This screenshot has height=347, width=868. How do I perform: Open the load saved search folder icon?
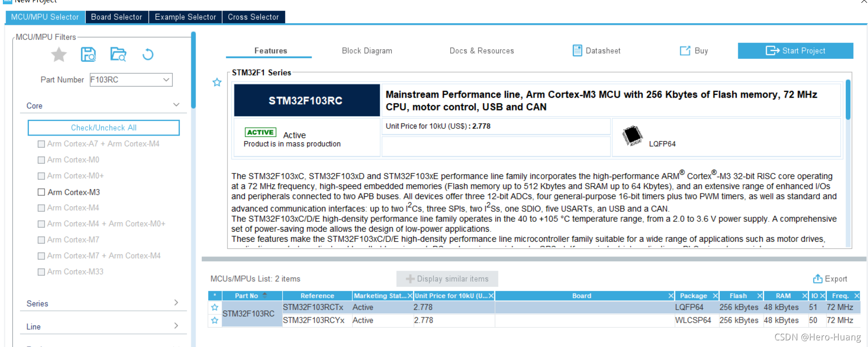coord(118,55)
